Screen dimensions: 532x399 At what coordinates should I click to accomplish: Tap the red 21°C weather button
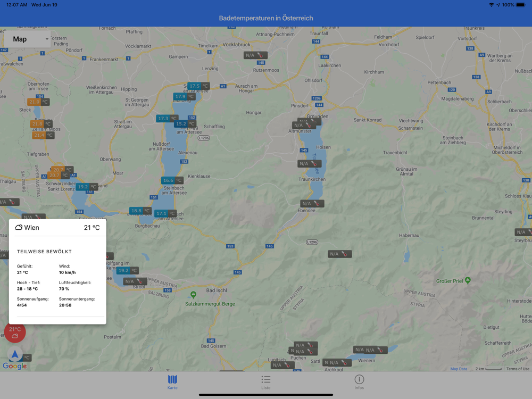click(x=15, y=332)
